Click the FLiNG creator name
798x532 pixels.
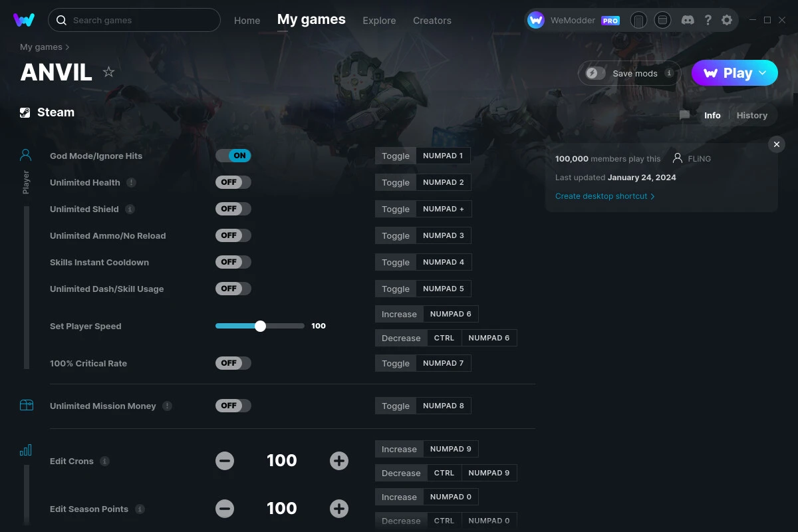(x=699, y=159)
